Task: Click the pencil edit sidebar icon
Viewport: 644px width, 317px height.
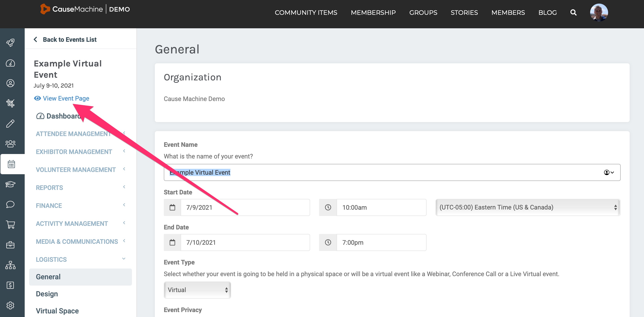Action: point(11,124)
